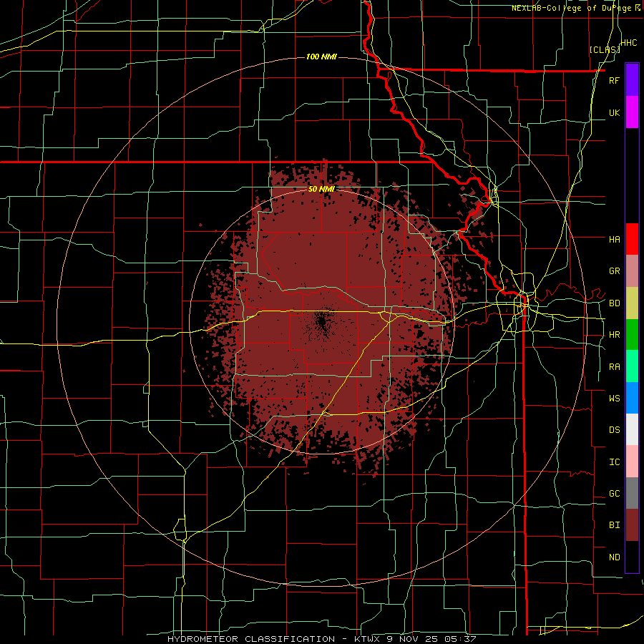Click the 'BD' legend label
Screen dimensions: 644x644
pos(615,303)
